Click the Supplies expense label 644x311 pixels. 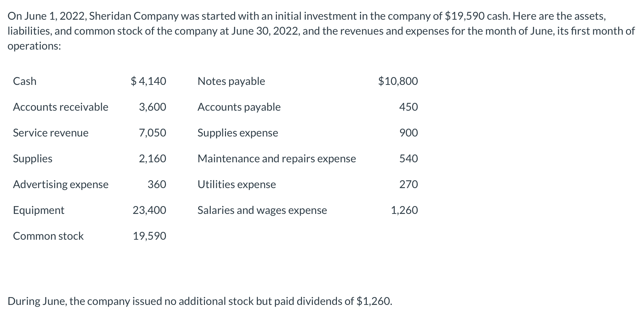pos(238,133)
